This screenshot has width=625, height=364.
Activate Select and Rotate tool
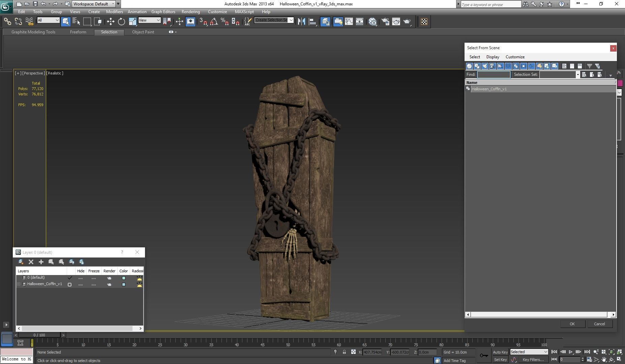coord(121,22)
